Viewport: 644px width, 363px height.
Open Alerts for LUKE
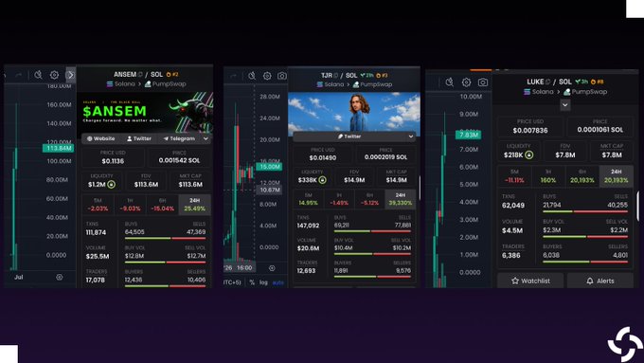[x=600, y=281]
